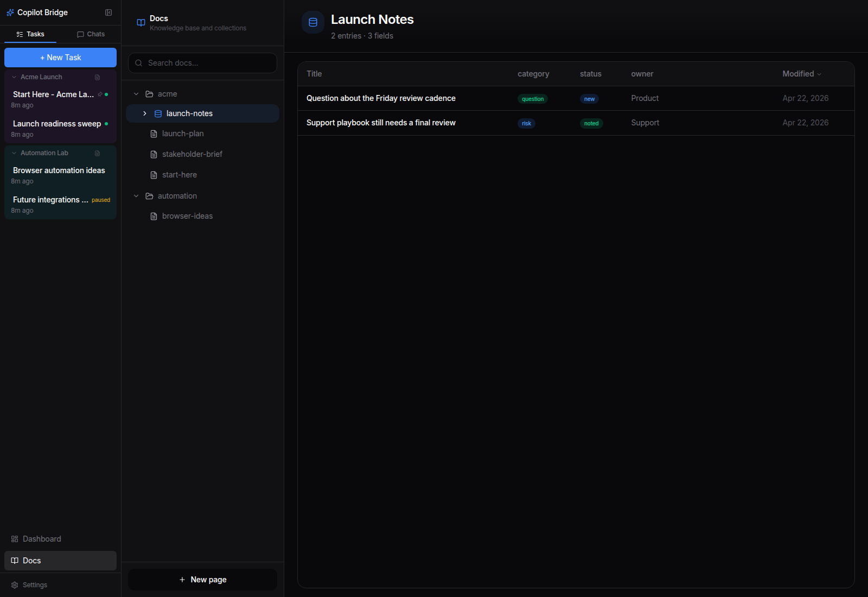Collapse the Automation Lab task group
The width and height of the screenshot is (868, 597).
pos(14,153)
